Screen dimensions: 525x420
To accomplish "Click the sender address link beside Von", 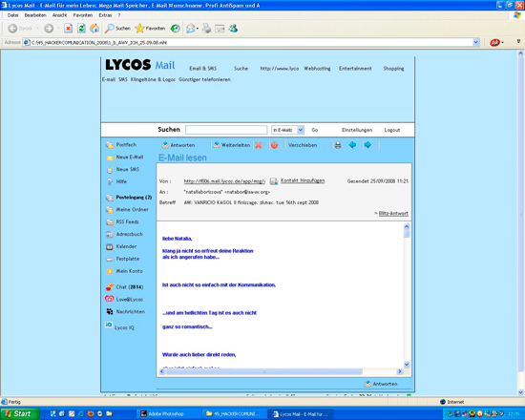I will 224,181.
